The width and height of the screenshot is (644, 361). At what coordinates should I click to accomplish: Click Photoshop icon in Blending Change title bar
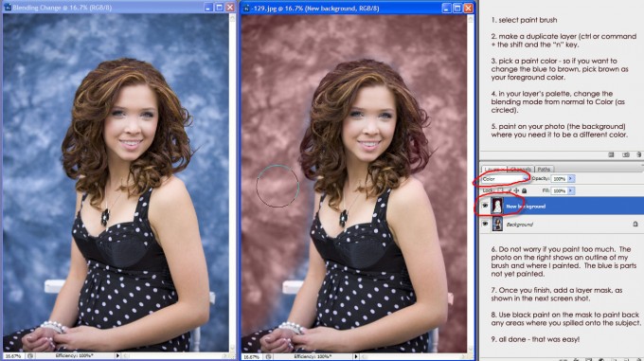coord(8,7)
